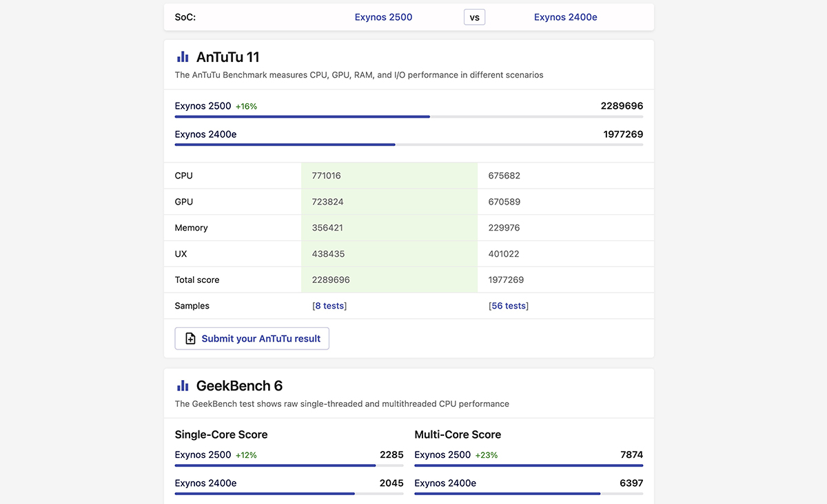
Task: Select the CPU score 771016 cell
Action: point(389,176)
